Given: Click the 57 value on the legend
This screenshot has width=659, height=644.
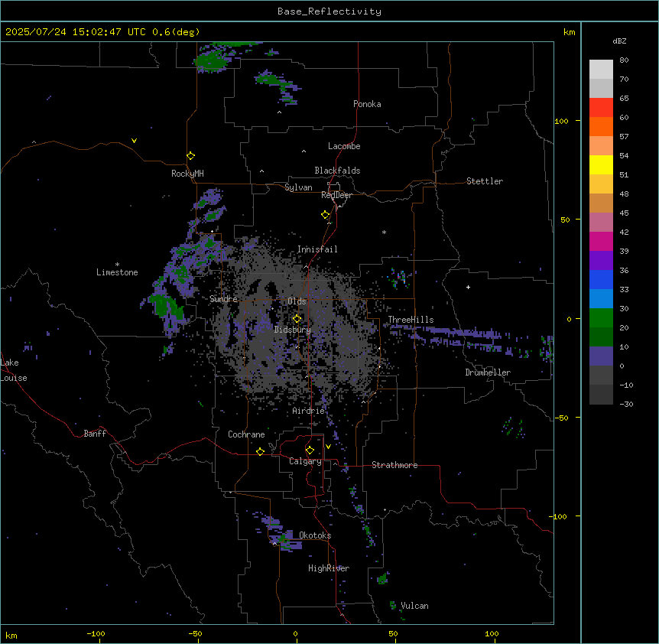Looking at the screenshot, I should [x=624, y=136].
